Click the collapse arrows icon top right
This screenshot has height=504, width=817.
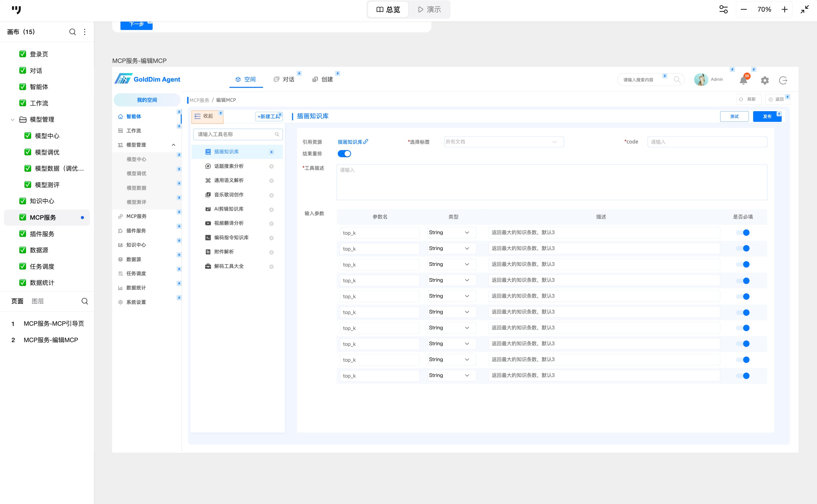pyautogui.click(x=805, y=9)
